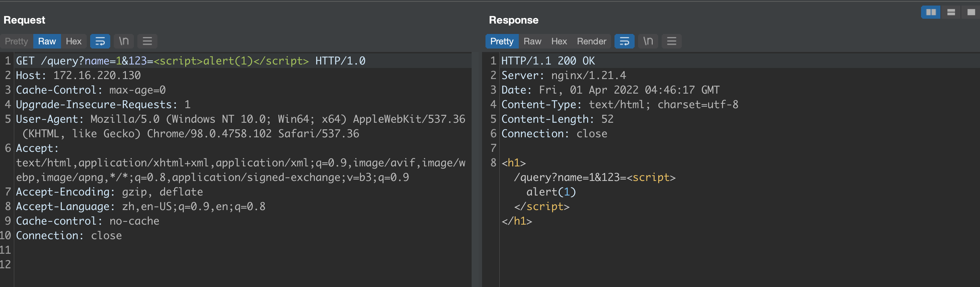The height and width of the screenshot is (287, 980).
Task: Click the closing </h1> tag in response
Action: point(517,221)
